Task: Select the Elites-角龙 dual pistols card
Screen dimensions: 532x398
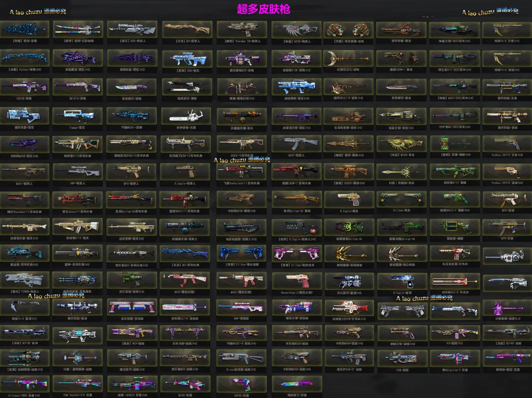Action: [402, 199]
